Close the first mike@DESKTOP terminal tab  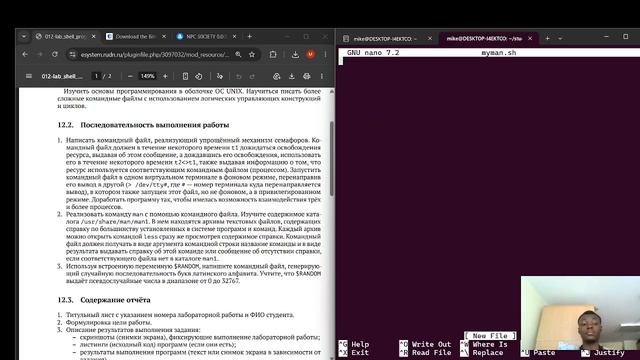429,38
